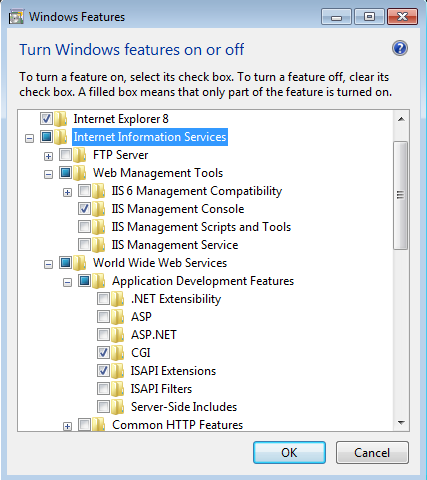This screenshot has height=480, width=427.
Task: Check the ASP checkbox
Action: pyautogui.click(x=103, y=316)
